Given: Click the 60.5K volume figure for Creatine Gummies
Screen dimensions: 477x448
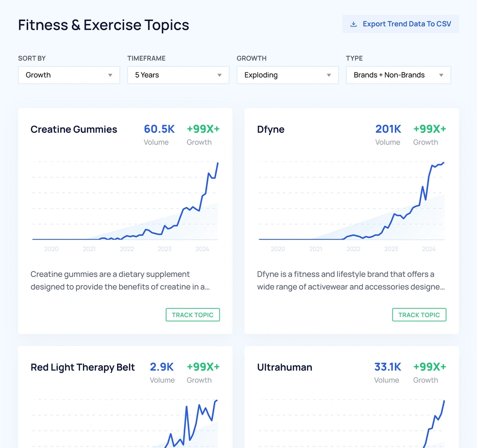Looking at the screenshot, I should click(x=159, y=129).
